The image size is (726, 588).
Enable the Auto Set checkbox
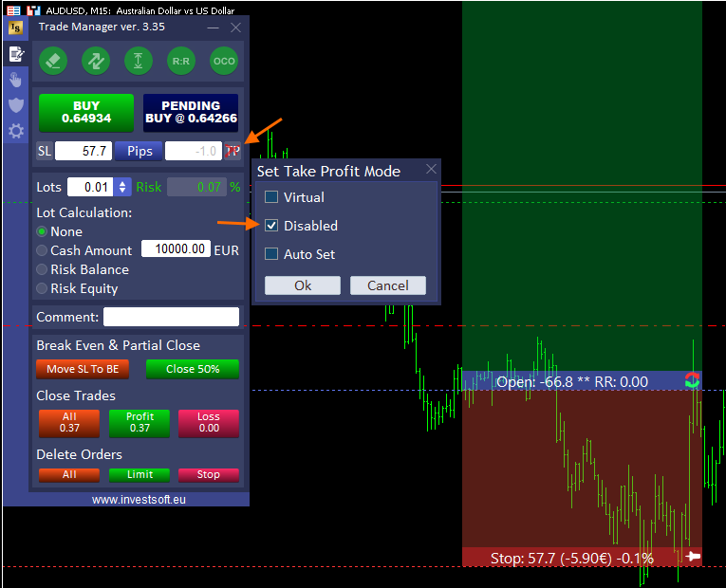pyautogui.click(x=271, y=254)
